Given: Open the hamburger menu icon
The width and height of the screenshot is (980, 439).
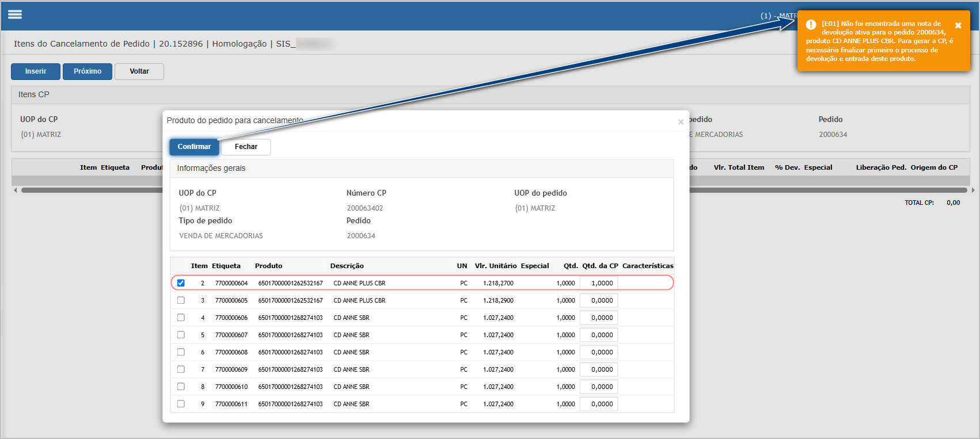Looking at the screenshot, I should tap(15, 14).
